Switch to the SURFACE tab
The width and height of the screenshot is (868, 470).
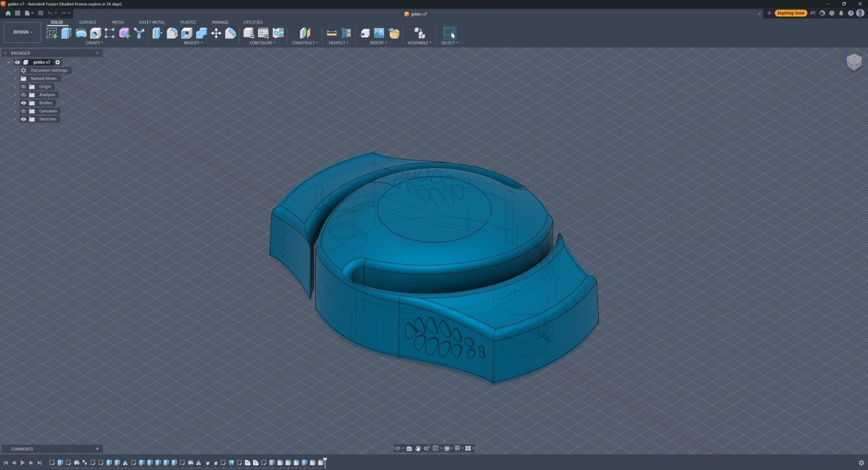click(87, 22)
